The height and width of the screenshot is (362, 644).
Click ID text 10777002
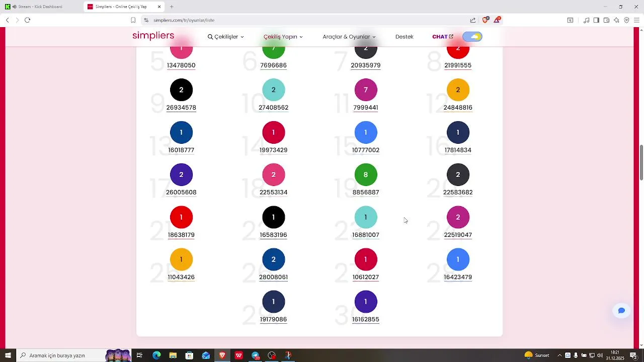(366, 150)
